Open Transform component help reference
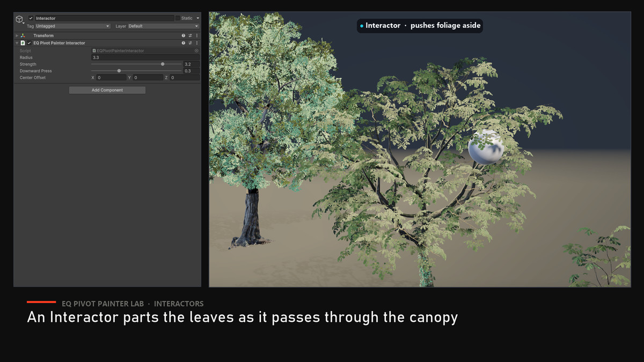 pyautogui.click(x=184, y=36)
